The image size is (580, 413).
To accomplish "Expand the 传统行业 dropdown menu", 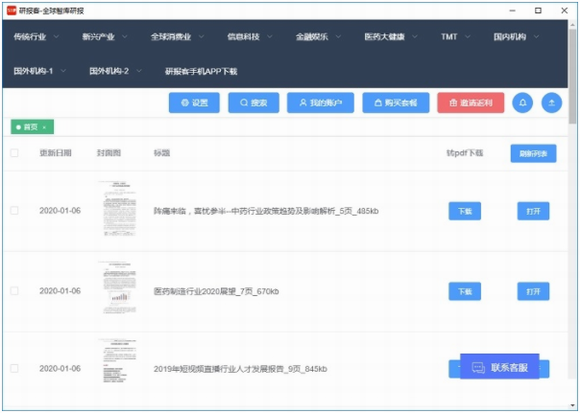I will pos(36,37).
